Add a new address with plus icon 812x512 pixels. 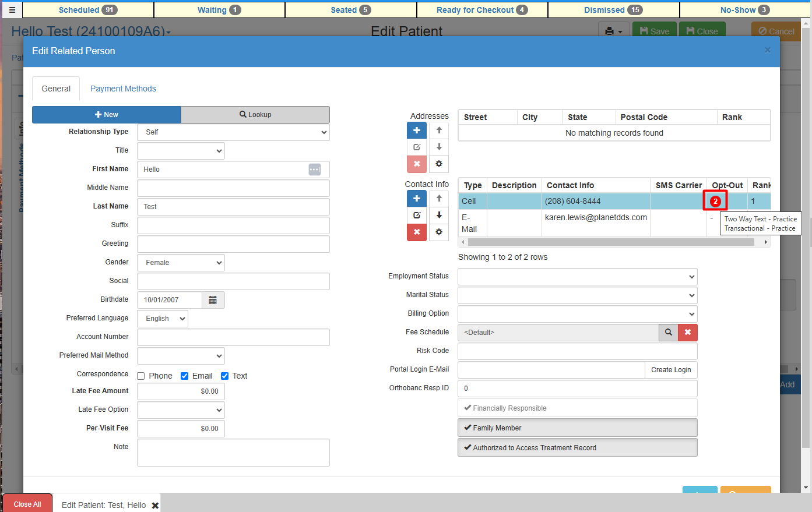pyautogui.click(x=417, y=130)
